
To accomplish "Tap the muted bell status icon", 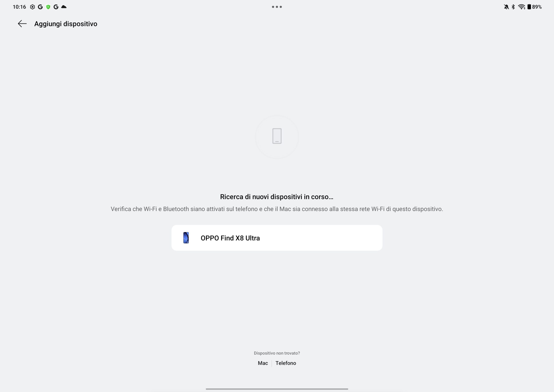I will pos(506,7).
